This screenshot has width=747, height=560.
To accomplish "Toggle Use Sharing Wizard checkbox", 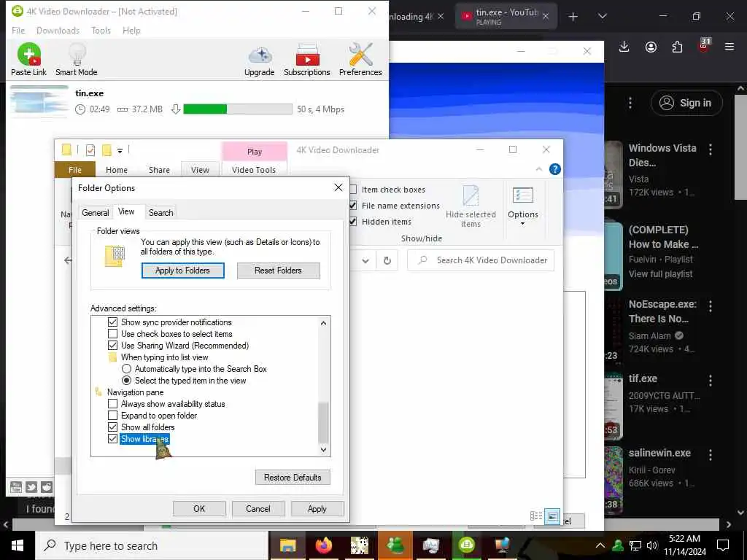I will pyautogui.click(x=113, y=346).
